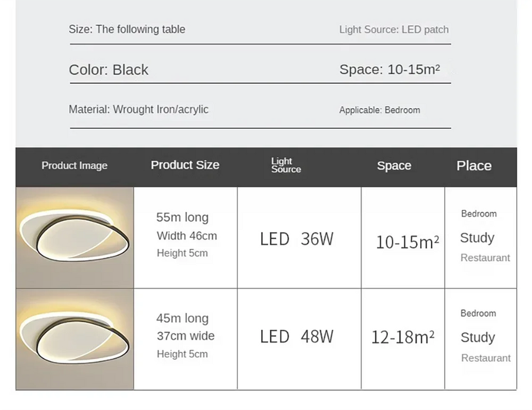
Task: Click Material: Wrought Iron/acrylic text
Action: pos(138,110)
